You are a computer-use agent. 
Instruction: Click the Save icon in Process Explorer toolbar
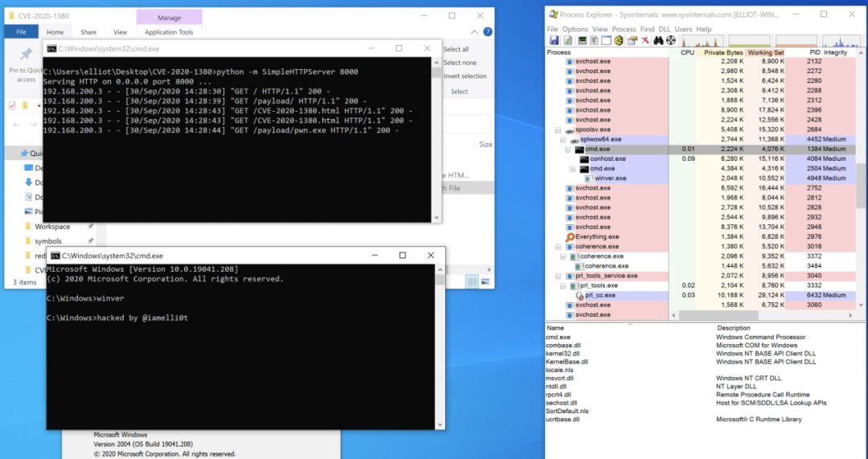(x=554, y=40)
